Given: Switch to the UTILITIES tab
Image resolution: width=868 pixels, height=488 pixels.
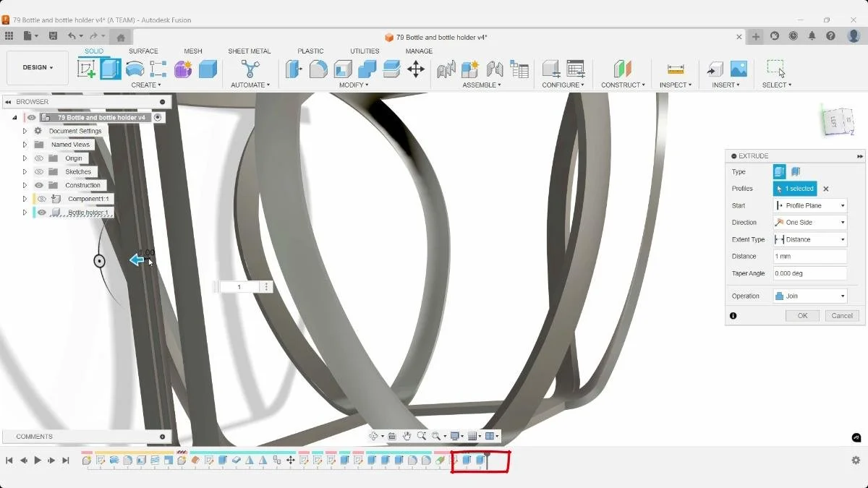Looking at the screenshot, I should pos(365,51).
